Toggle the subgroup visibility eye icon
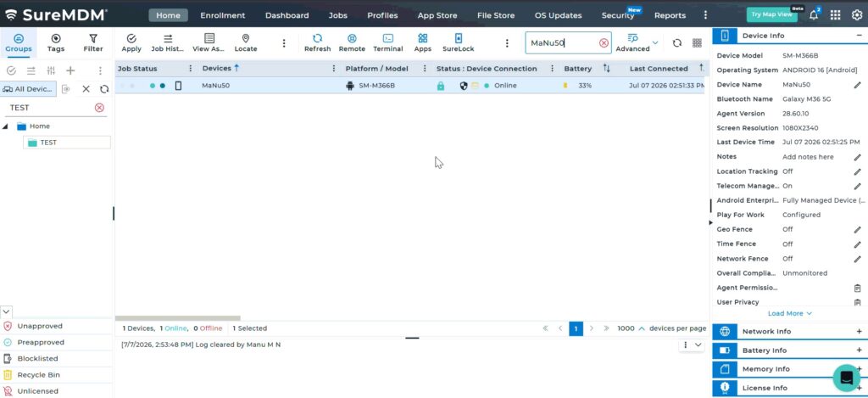Image resolution: width=868 pixels, height=398 pixels. click(65, 89)
